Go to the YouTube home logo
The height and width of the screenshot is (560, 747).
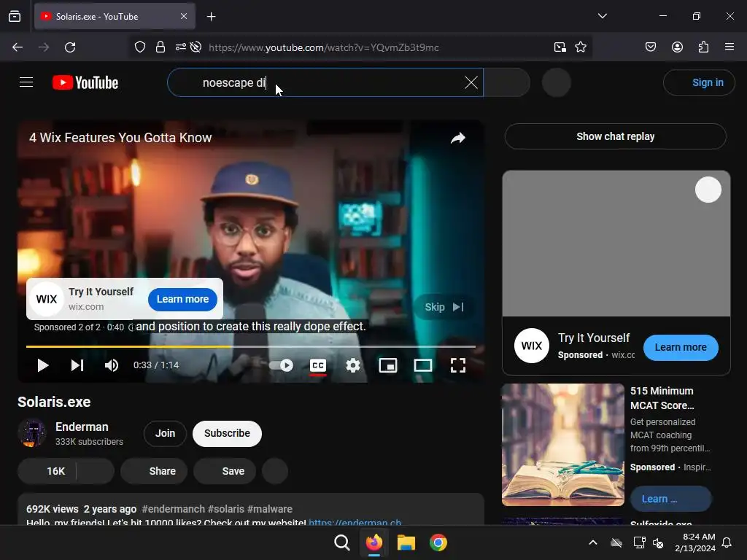pyautogui.click(x=85, y=83)
